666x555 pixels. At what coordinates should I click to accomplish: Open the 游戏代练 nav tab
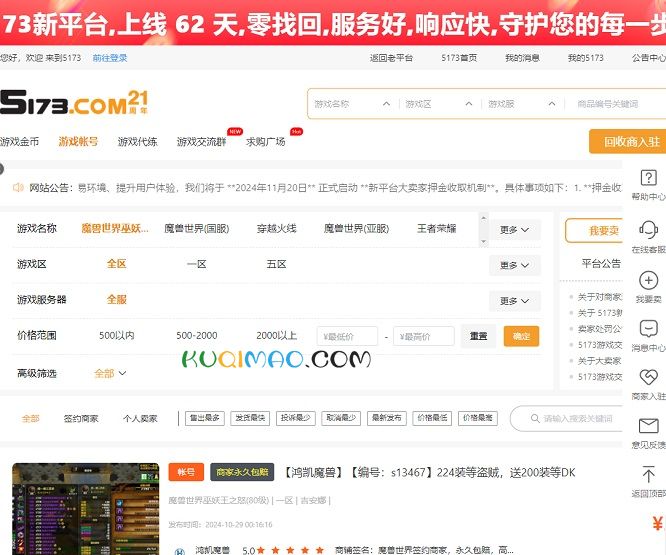click(x=137, y=141)
